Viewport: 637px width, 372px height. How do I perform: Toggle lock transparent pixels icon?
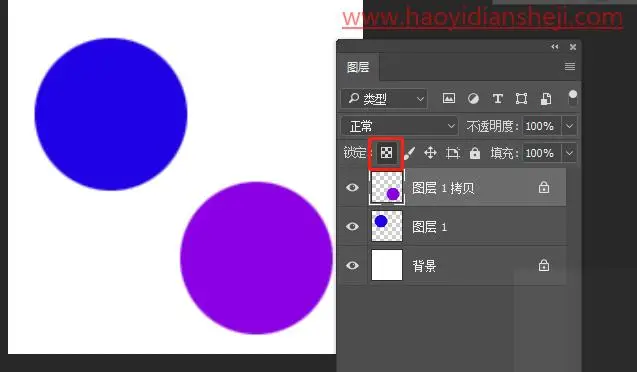click(x=386, y=153)
